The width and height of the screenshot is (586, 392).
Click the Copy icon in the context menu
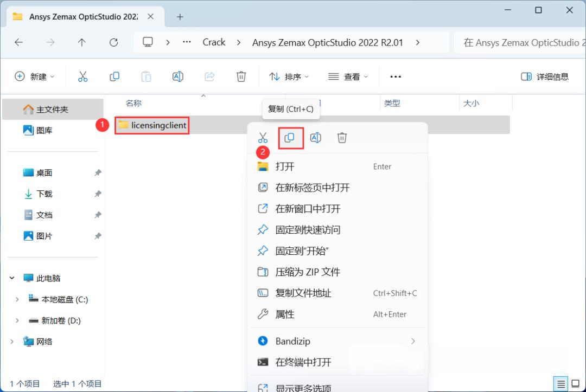tap(289, 138)
